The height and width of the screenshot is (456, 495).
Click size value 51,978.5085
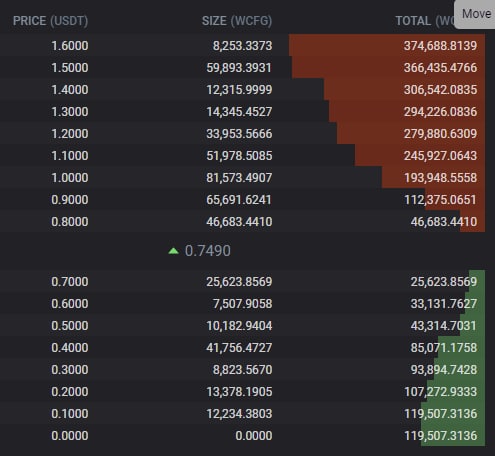[239, 156]
